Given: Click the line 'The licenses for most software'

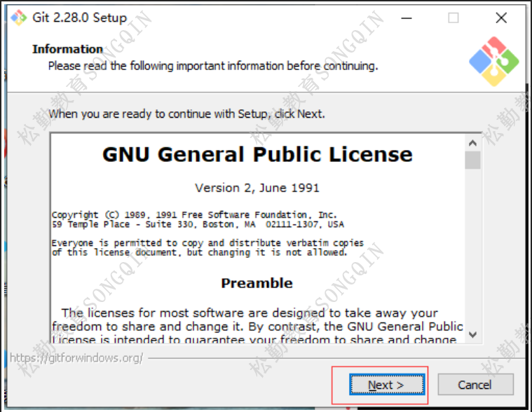Looking at the screenshot, I should [250, 313].
